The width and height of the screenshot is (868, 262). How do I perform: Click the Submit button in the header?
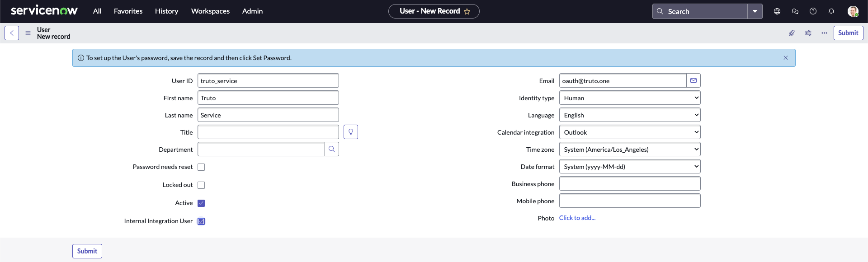click(848, 33)
